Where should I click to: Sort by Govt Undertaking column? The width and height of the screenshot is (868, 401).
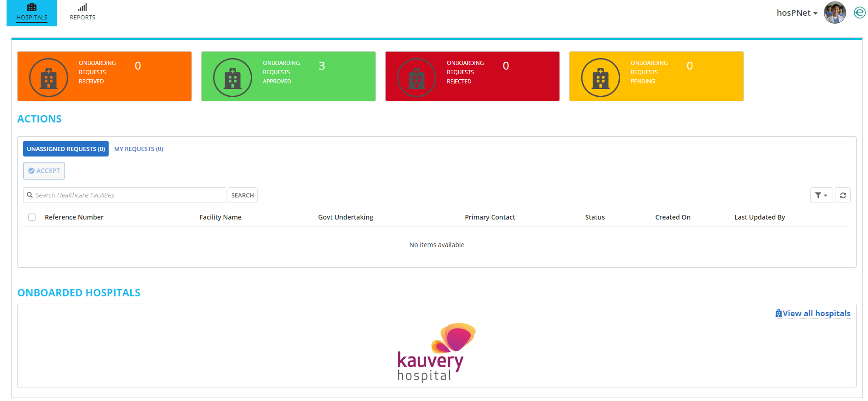tap(346, 217)
